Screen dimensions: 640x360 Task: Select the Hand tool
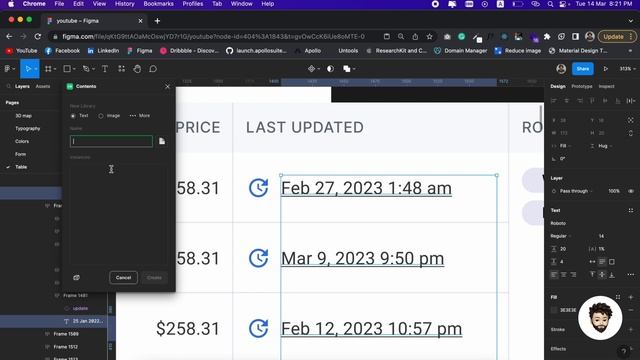click(x=137, y=69)
